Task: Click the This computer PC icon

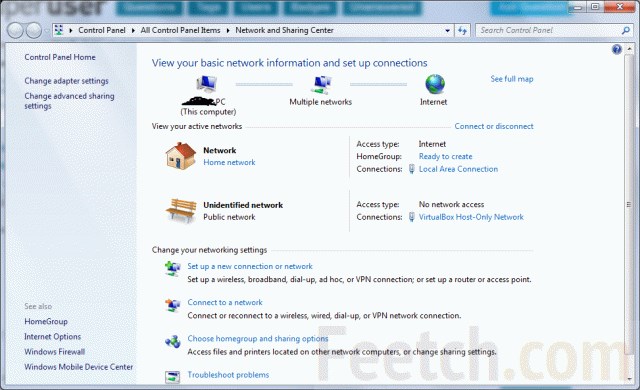Action: 207,84
